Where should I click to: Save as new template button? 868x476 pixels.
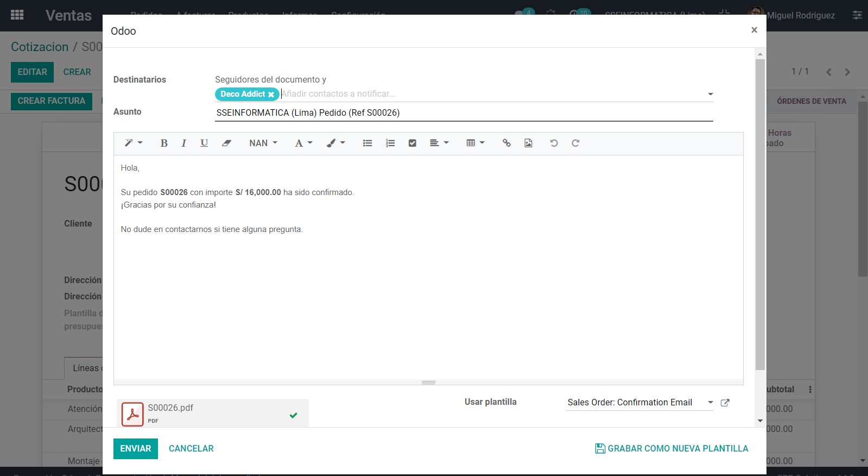[671, 449]
